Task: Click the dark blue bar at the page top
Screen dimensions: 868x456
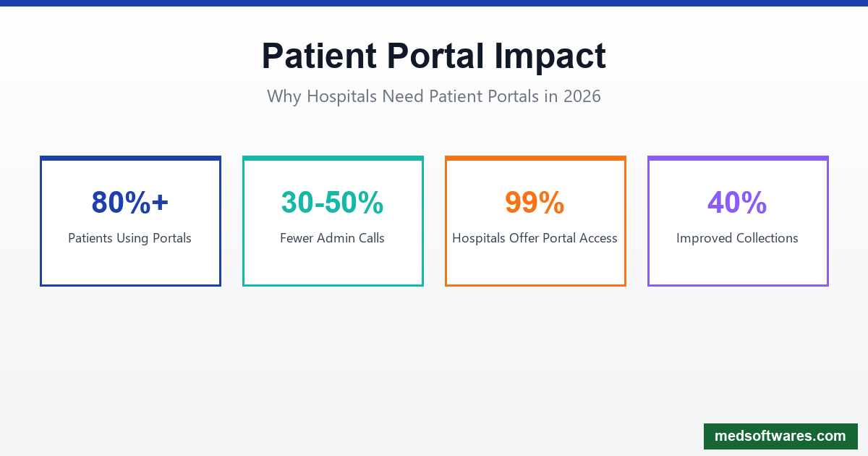Action: click(x=434, y=3)
